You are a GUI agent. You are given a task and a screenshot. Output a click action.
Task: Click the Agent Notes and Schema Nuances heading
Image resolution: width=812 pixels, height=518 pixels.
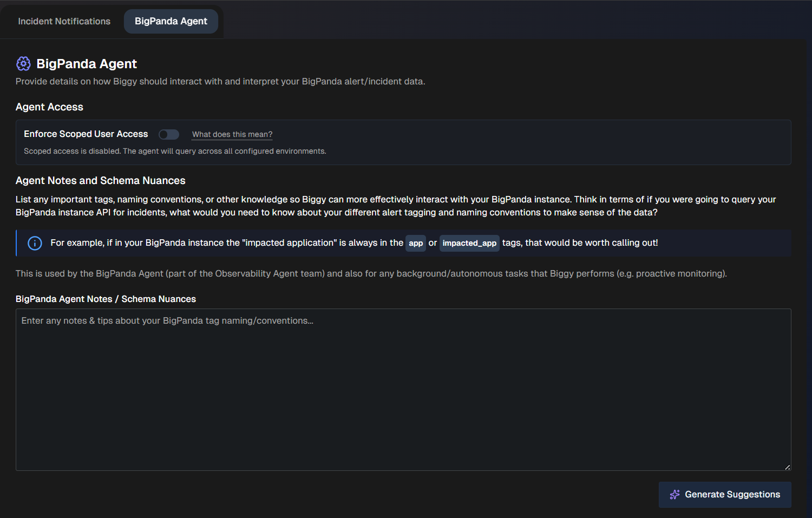[x=100, y=180]
